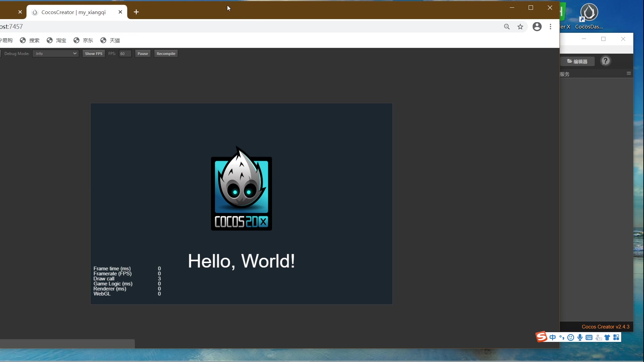The height and width of the screenshot is (362, 644).
Task: Open the 搜索 bookmark
Action: [x=30, y=40]
